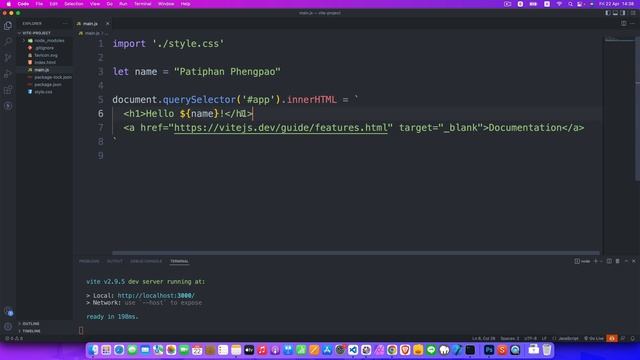The height and width of the screenshot is (360, 640).
Task: Open Run and Debug view
Action: click(x=8, y=74)
